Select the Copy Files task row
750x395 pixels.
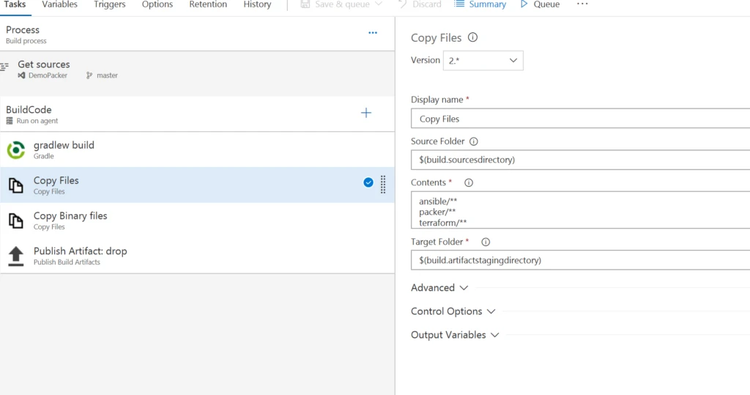(x=197, y=185)
